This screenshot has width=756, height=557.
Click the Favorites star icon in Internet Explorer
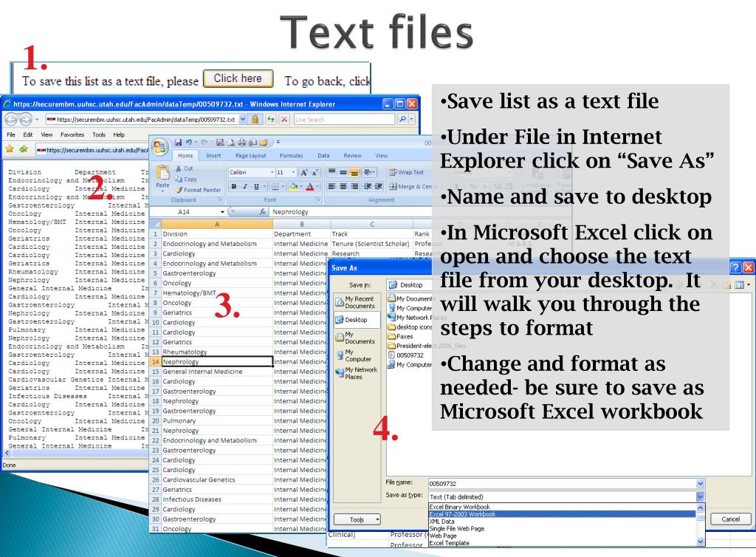click(x=10, y=149)
